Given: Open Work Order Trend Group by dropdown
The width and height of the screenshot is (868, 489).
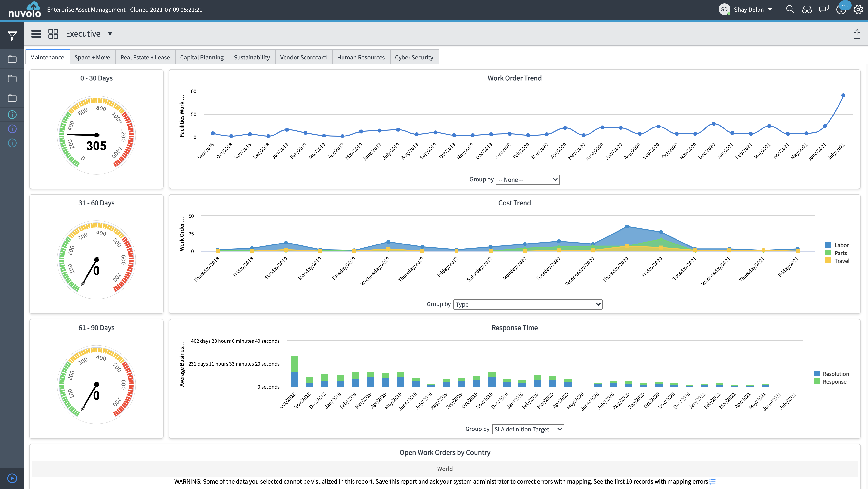Looking at the screenshot, I should pyautogui.click(x=527, y=180).
